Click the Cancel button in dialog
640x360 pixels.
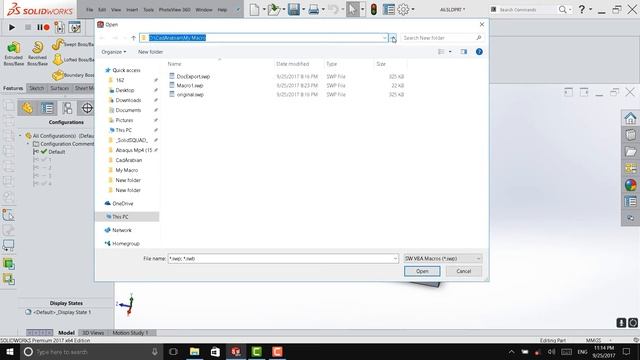click(464, 271)
